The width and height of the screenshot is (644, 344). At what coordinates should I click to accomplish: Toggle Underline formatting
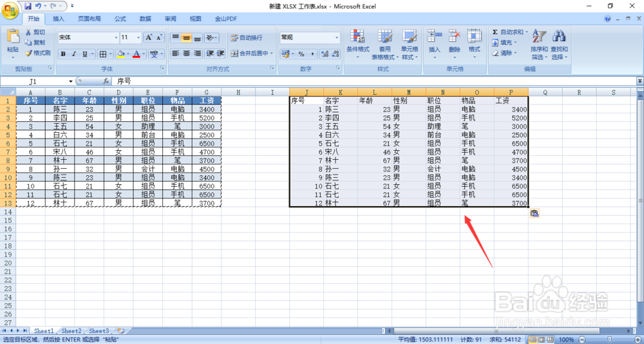[84, 54]
